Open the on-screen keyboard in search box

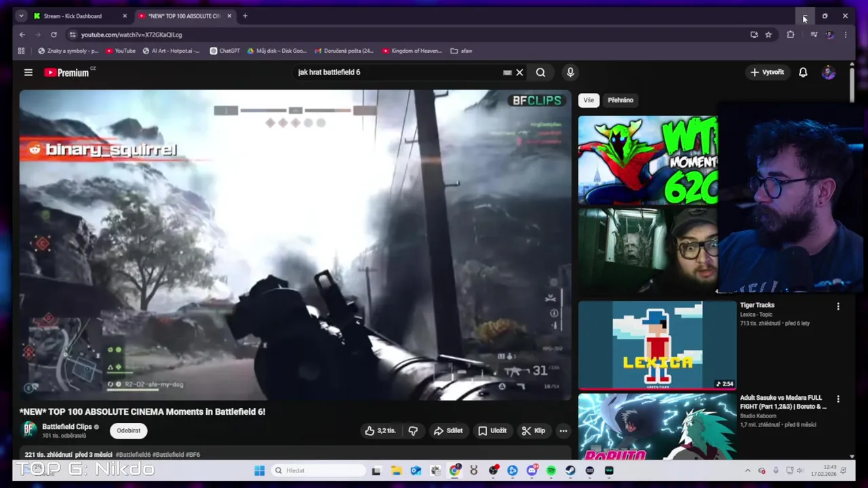[507, 73]
